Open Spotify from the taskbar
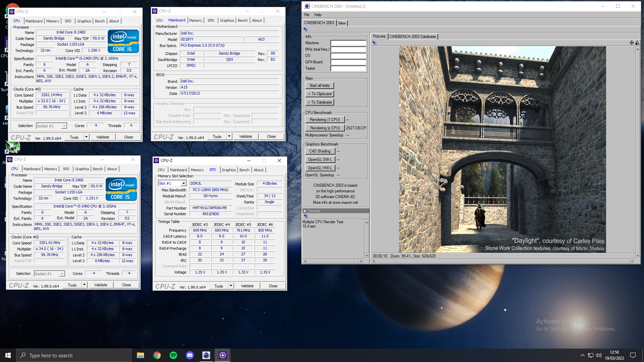The image size is (644, 362). 173,355
